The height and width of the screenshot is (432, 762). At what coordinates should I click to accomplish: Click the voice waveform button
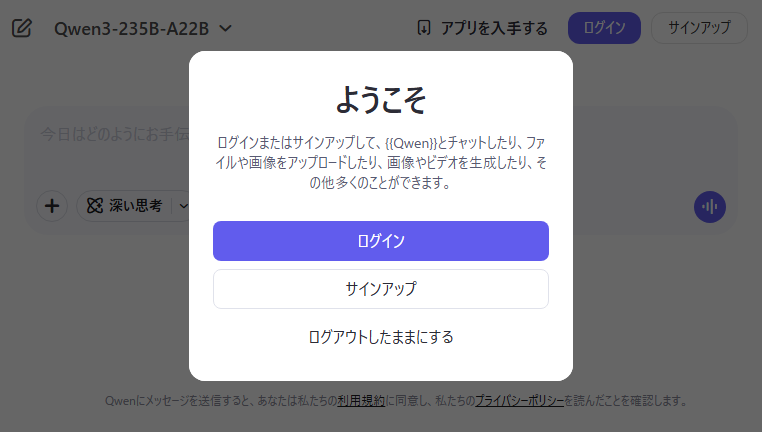coord(710,207)
